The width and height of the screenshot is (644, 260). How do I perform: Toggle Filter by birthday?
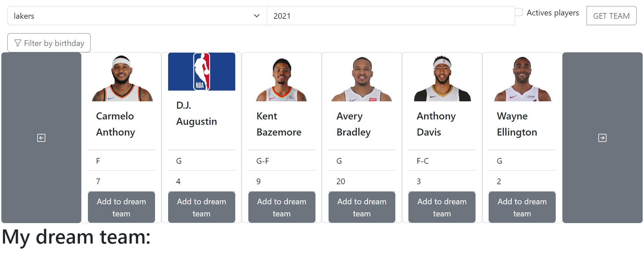point(49,43)
